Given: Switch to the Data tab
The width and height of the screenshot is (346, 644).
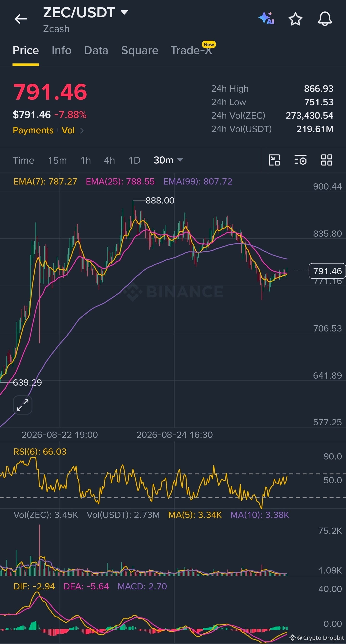Looking at the screenshot, I should (96, 51).
